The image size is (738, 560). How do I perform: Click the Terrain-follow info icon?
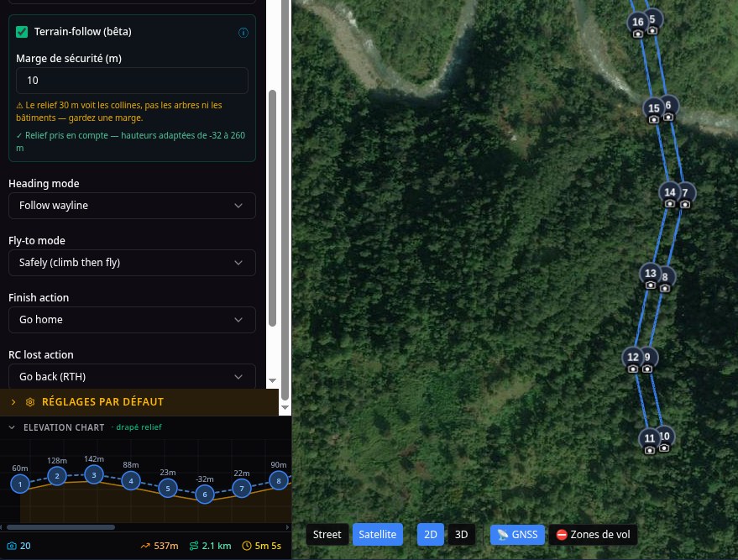(x=243, y=33)
